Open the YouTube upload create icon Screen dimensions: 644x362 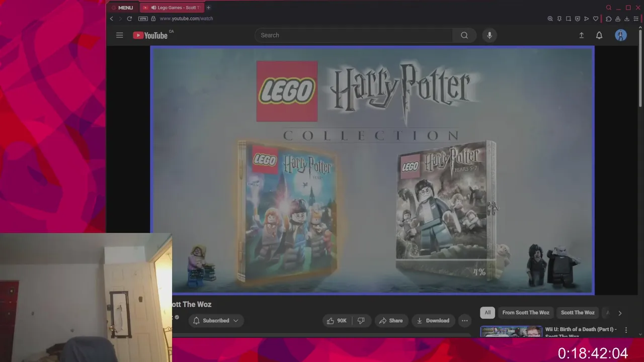click(581, 35)
